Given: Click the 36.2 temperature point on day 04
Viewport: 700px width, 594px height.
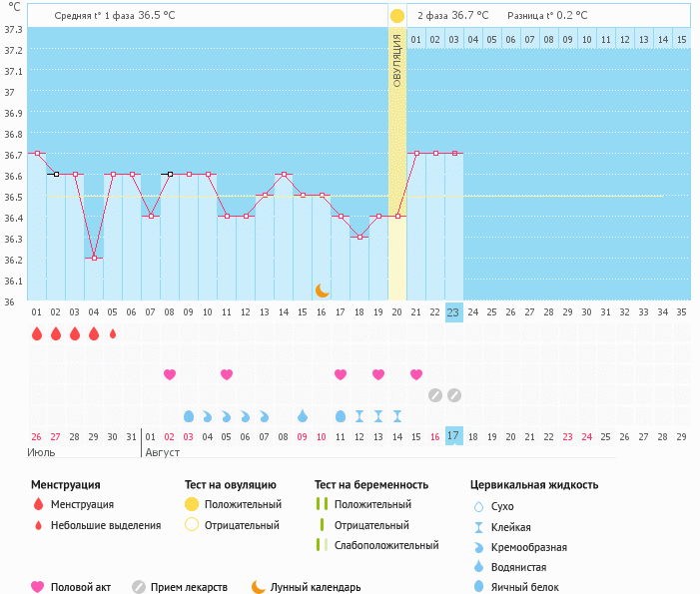Looking at the screenshot, I should (94, 258).
